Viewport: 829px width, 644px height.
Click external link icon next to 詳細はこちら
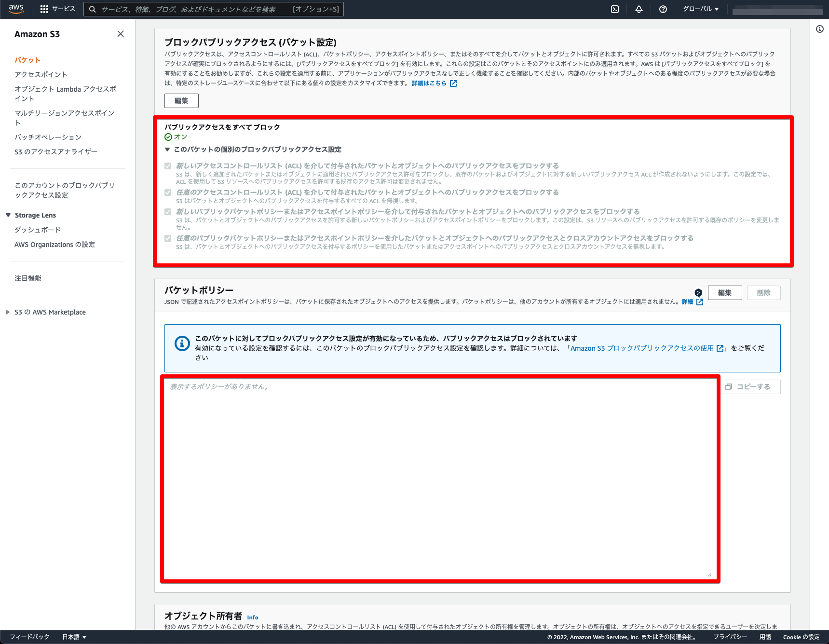click(x=453, y=83)
